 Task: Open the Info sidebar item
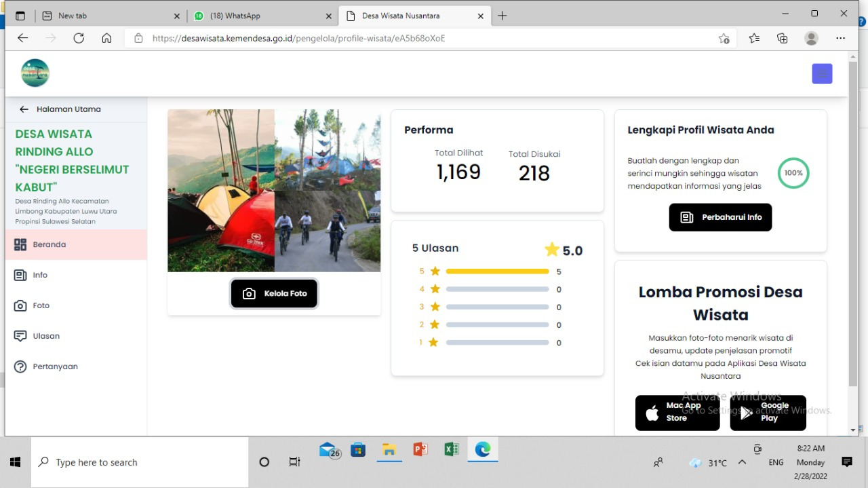pyautogui.click(x=40, y=275)
